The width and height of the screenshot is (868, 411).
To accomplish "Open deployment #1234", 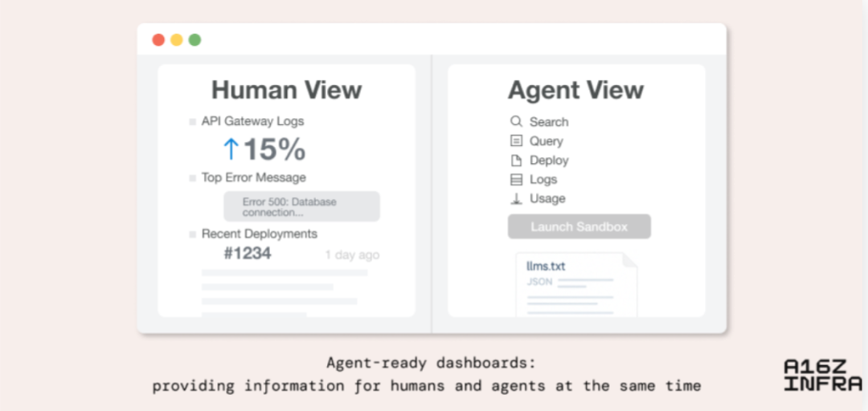I will point(248,254).
